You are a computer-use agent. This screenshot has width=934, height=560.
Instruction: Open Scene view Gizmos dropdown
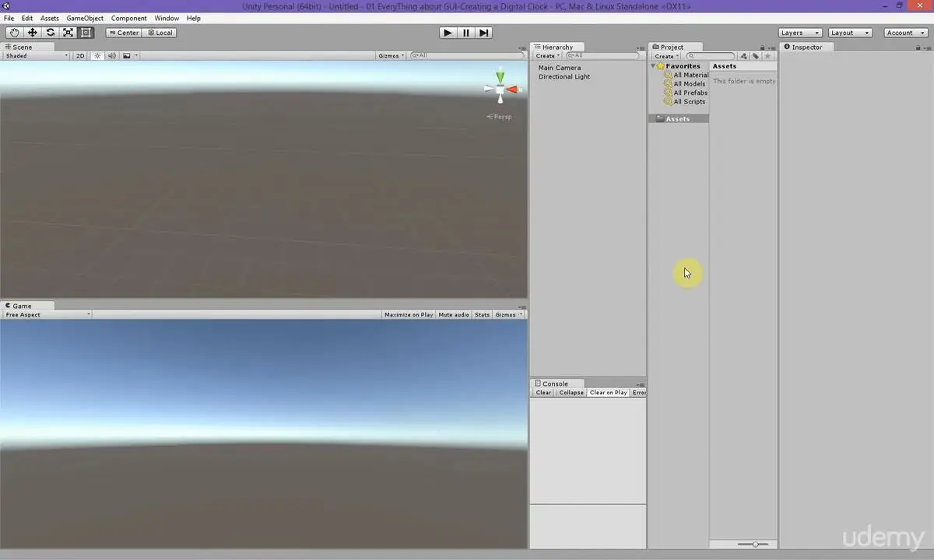(391, 56)
